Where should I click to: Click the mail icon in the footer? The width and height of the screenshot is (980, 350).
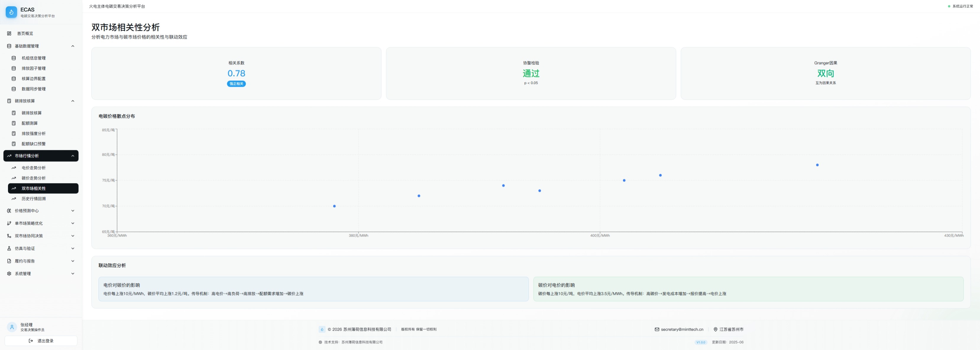coord(656,330)
